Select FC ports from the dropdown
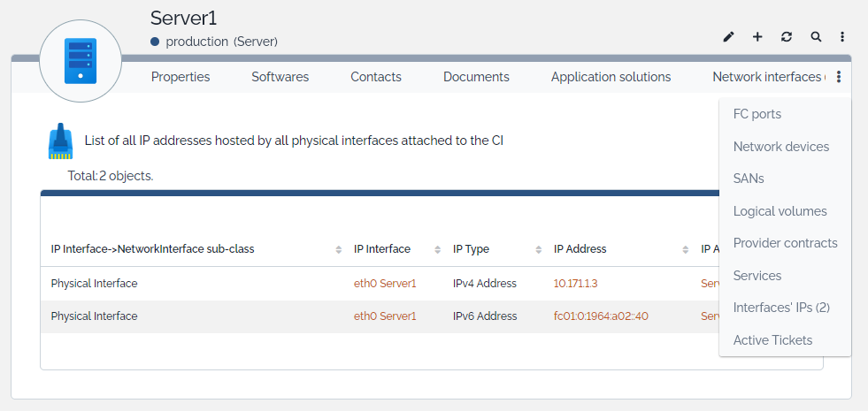 tap(757, 114)
